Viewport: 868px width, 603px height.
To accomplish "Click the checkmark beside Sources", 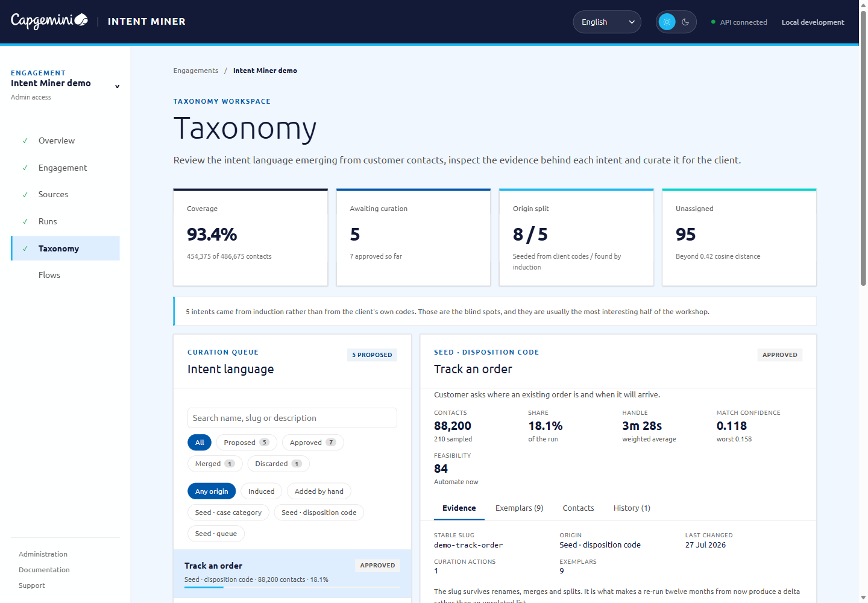I will pyautogui.click(x=25, y=194).
